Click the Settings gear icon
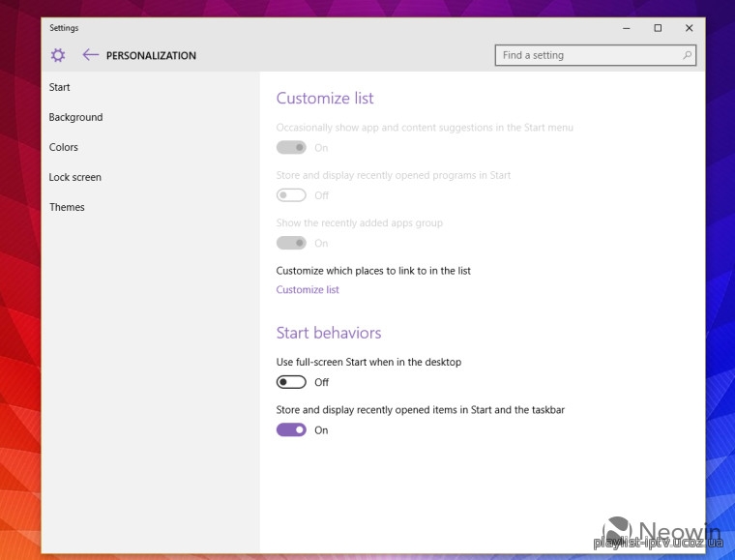This screenshot has width=735, height=560. point(58,55)
